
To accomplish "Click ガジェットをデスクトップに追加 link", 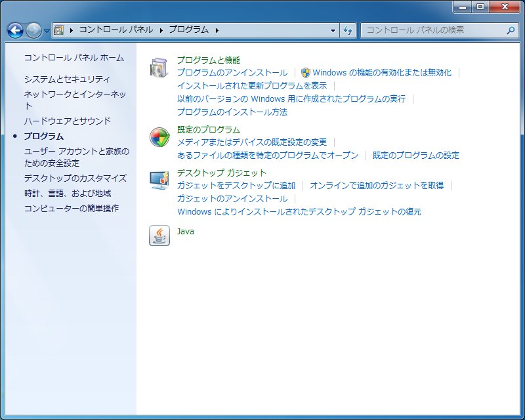I will pos(236,186).
